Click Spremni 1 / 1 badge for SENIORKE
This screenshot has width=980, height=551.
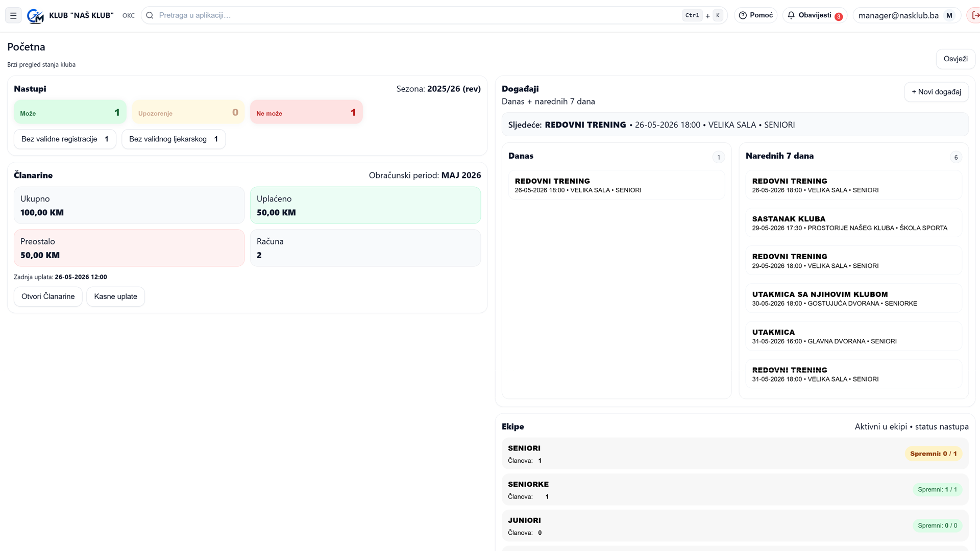[937, 490]
